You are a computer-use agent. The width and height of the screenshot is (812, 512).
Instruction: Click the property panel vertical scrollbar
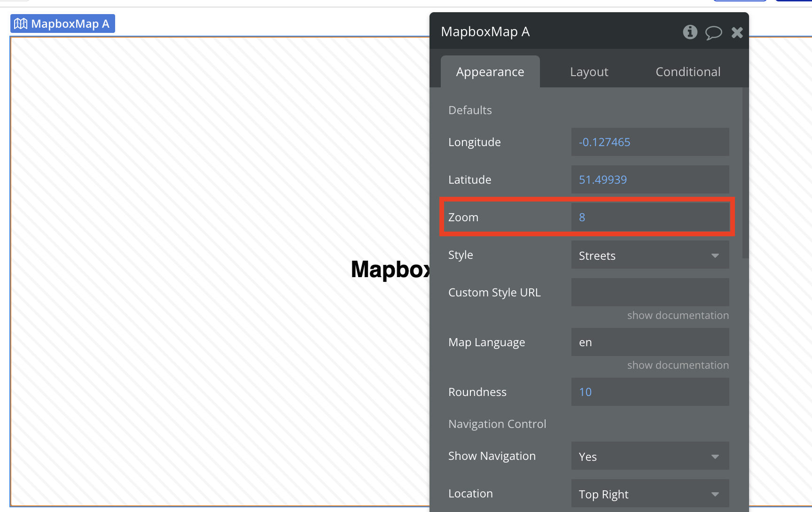pos(745,174)
